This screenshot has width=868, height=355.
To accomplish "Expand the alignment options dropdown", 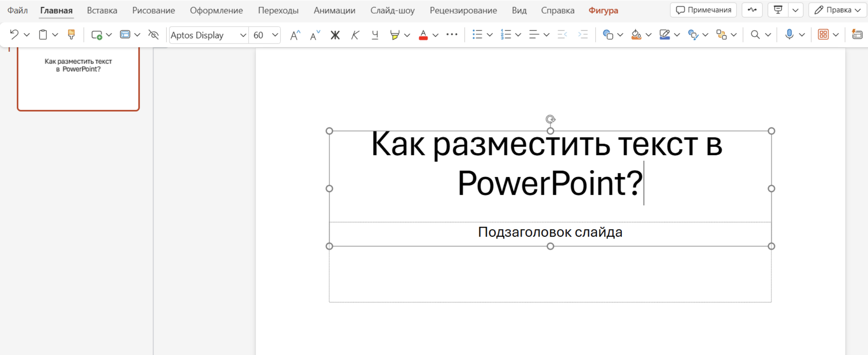I will pos(546,35).
